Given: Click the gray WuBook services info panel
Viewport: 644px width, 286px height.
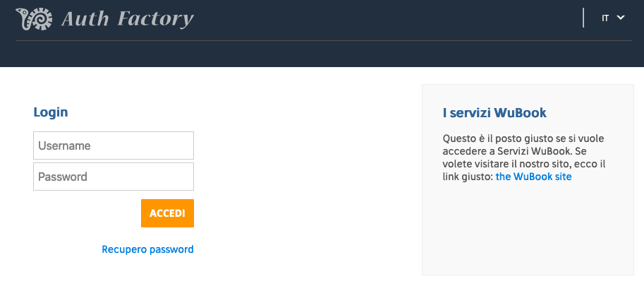Looking at the screenshot, I should coord(528,179).
